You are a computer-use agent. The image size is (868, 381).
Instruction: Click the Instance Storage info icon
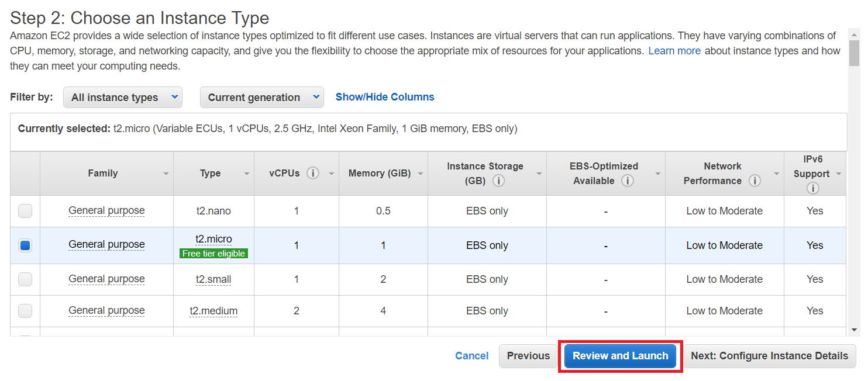pyautogui.click(x=499, y=181)
